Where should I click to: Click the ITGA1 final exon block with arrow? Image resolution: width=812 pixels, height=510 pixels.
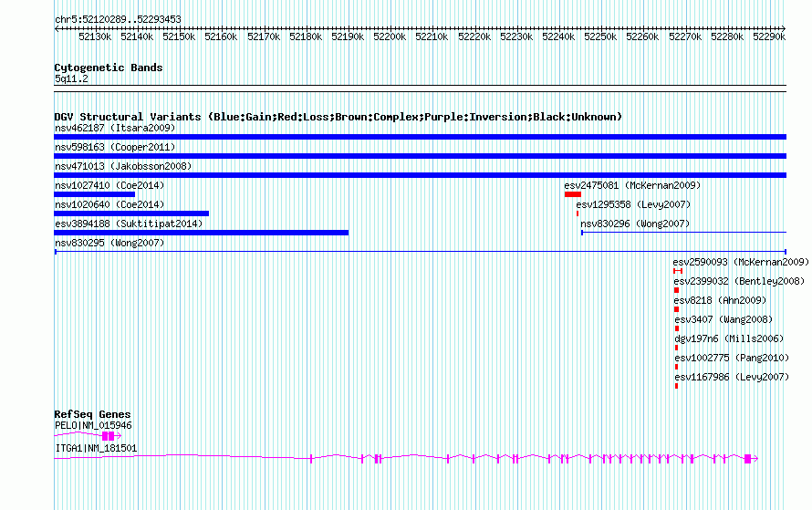click(751, 459)
